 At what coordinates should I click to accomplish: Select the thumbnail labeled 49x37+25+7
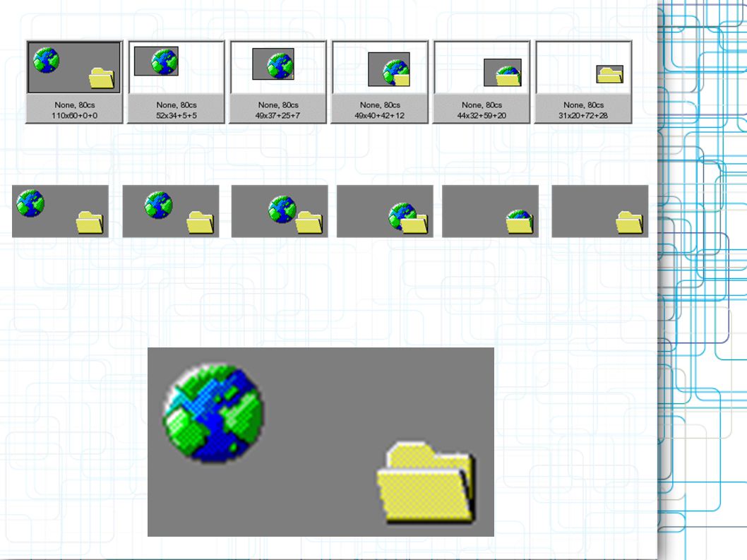[x=277, y=82]
